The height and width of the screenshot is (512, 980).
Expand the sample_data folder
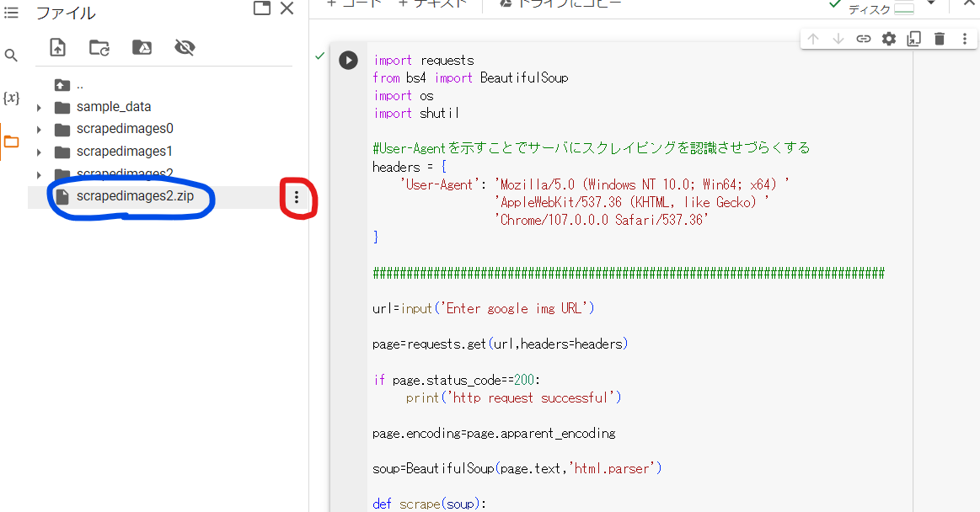pyautogui.click(x=39, y=108)
